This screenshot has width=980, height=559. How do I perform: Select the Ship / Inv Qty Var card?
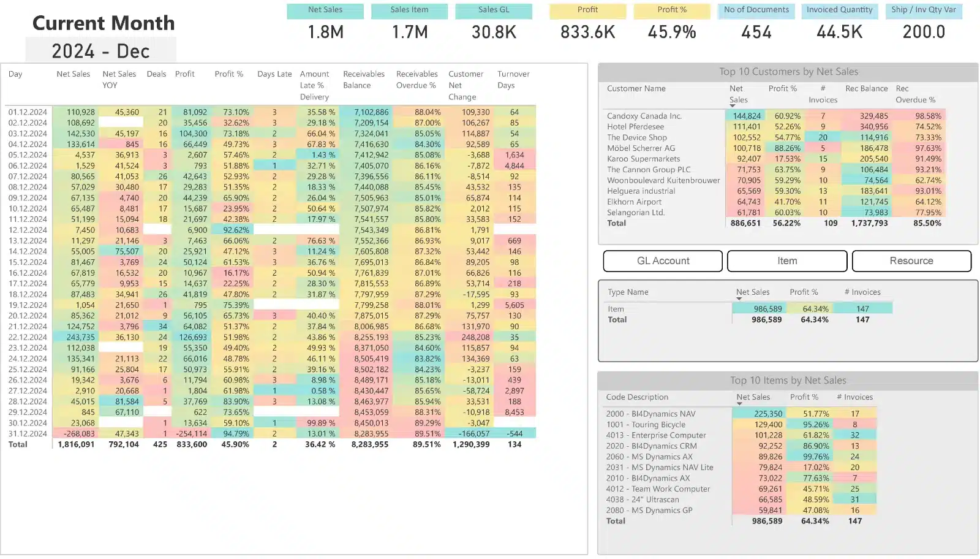pyautogui.click(x=924, y=25)
